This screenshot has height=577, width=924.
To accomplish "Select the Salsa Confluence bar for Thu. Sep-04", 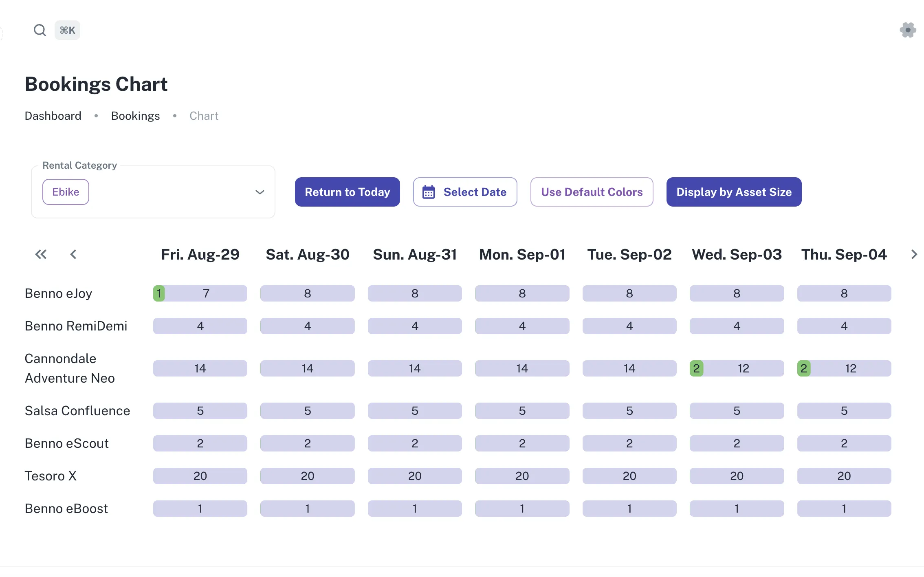I will [x=844, y=411].
